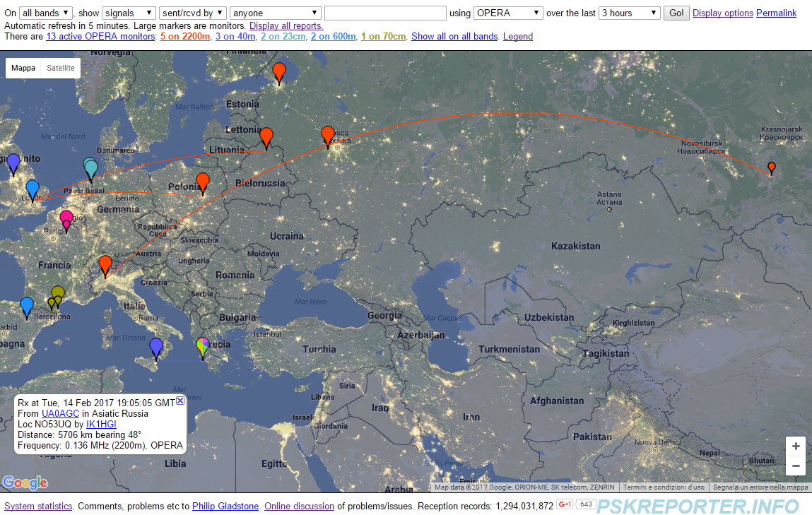Viewport: 812px width, 515px height.
Task: Open 'Display all reports' link
Action: [x=286, y=25]
